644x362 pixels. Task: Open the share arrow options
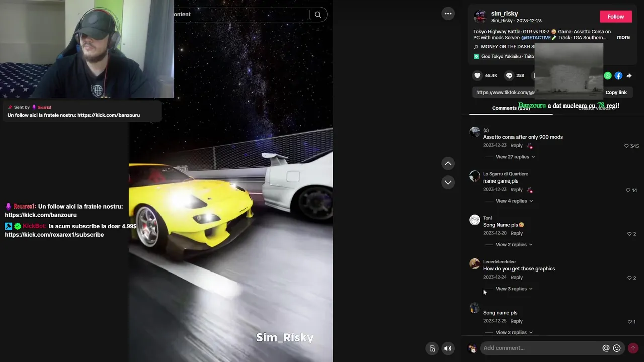[629, 76]
